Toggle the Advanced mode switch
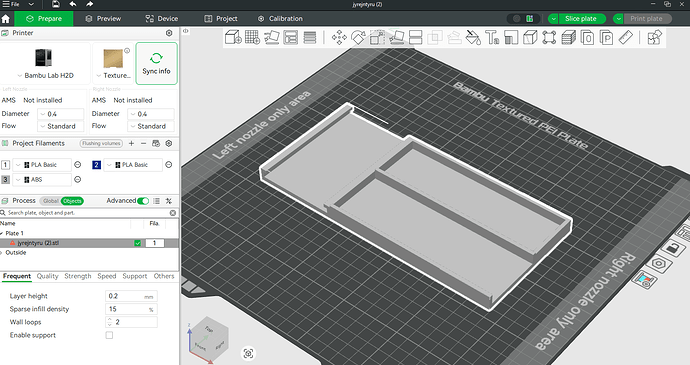 [143, 201]
